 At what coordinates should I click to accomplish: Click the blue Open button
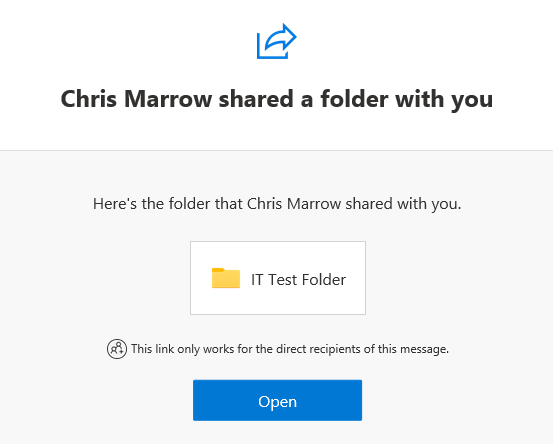[x=277, y=400]
